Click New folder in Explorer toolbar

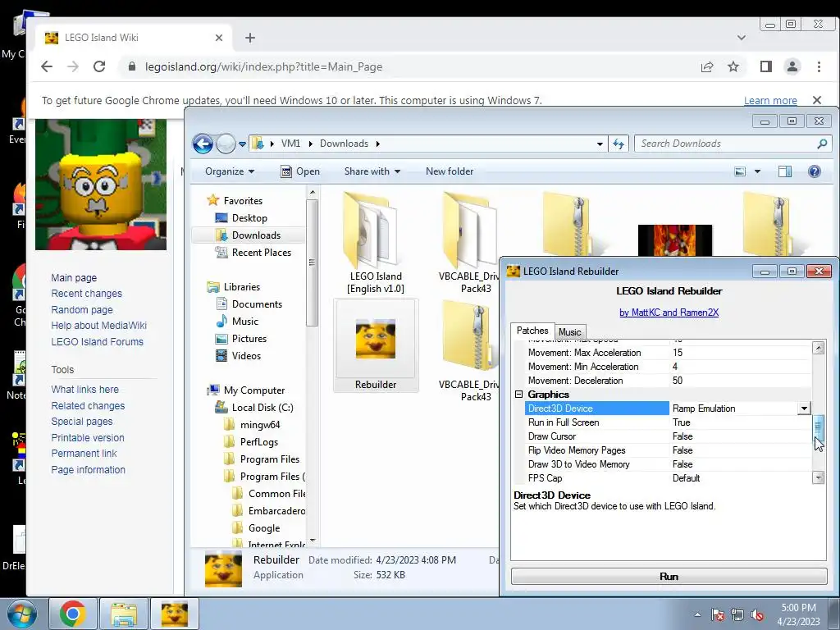pyautogui.click(x=450, y=171)
